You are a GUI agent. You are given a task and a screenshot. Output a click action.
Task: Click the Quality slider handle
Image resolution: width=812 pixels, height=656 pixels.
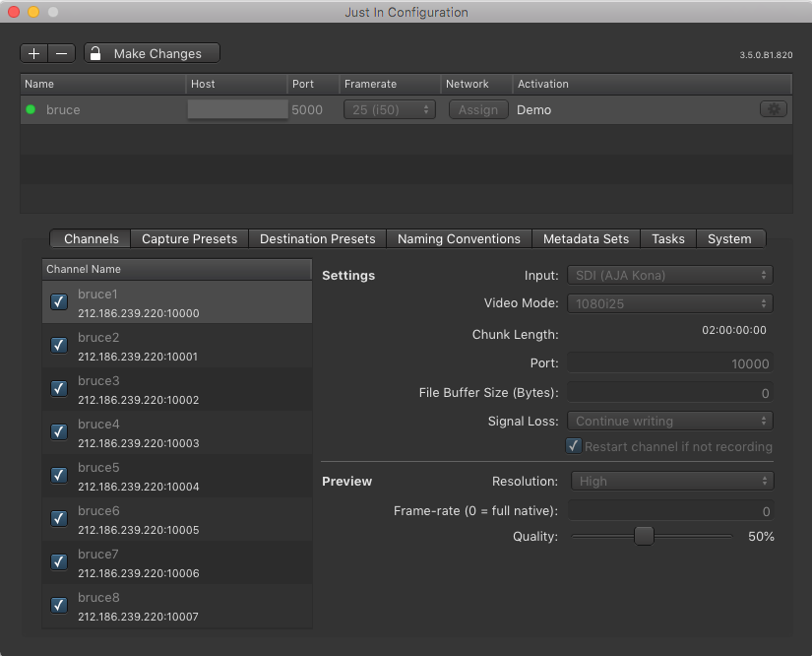(644, 536)
